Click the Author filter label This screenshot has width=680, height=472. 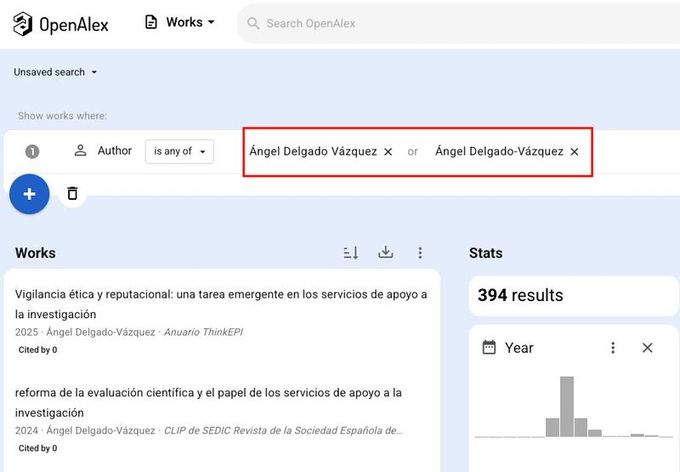(114, 151)
